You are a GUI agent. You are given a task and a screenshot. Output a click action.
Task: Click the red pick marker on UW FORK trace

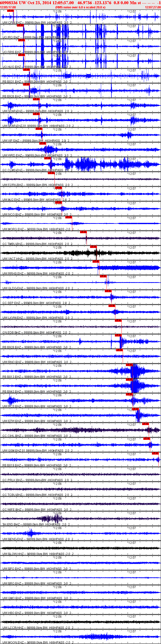tap(51, 173)
